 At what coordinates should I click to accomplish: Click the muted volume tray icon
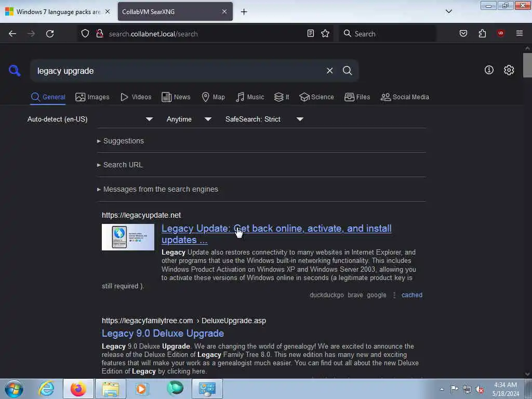(x=480, y=390)
